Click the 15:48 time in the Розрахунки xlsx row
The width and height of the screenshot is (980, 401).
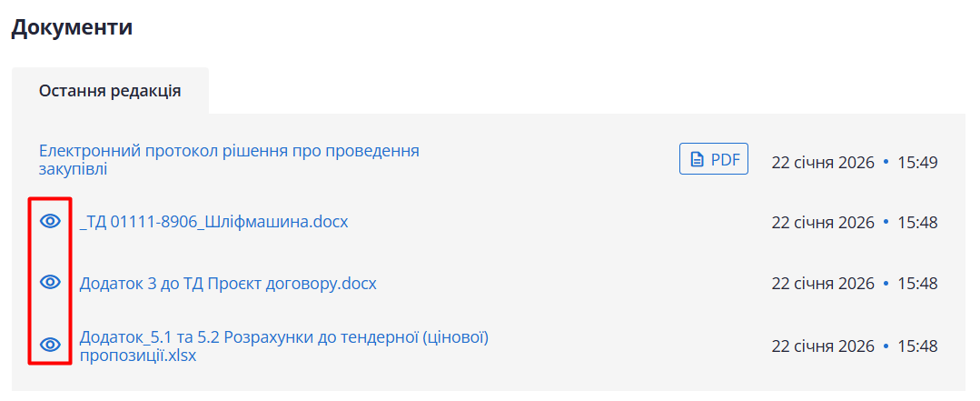(x=917, y=346)
